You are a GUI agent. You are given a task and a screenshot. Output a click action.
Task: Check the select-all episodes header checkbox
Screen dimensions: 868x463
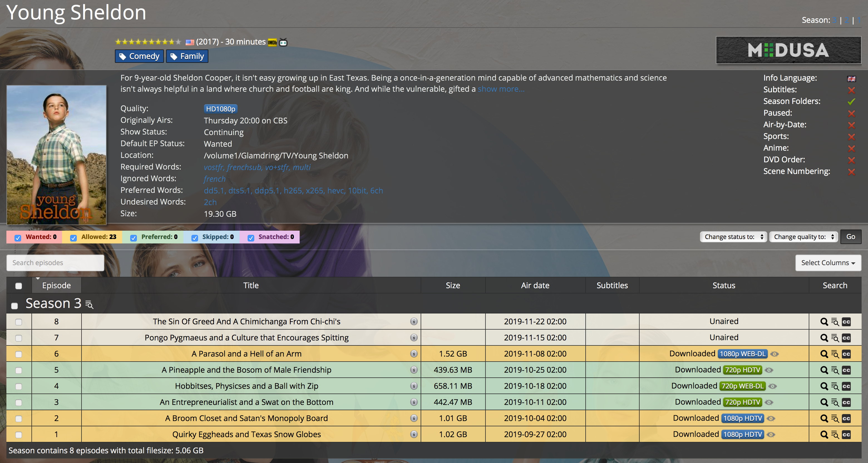point(19,286)
